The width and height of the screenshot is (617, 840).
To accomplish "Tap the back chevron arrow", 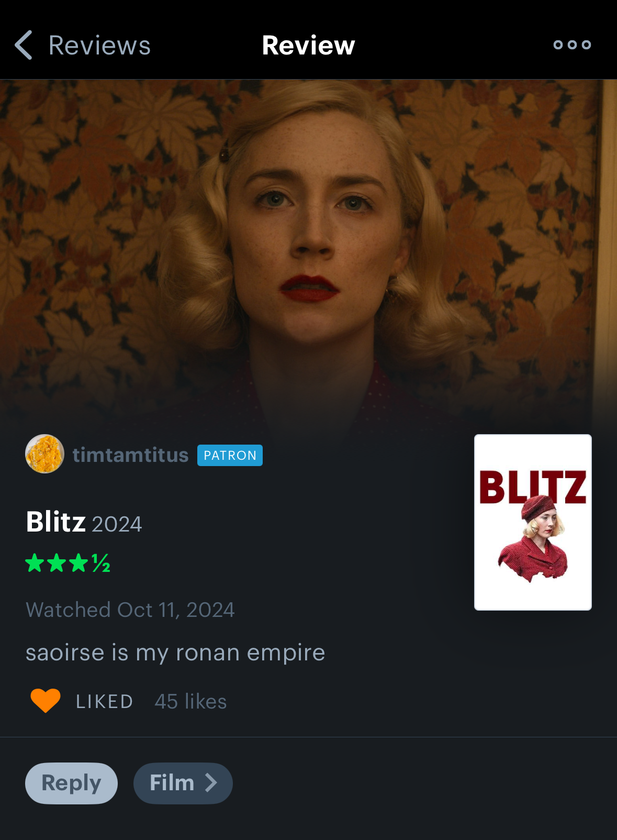I will tap(24, 45).
